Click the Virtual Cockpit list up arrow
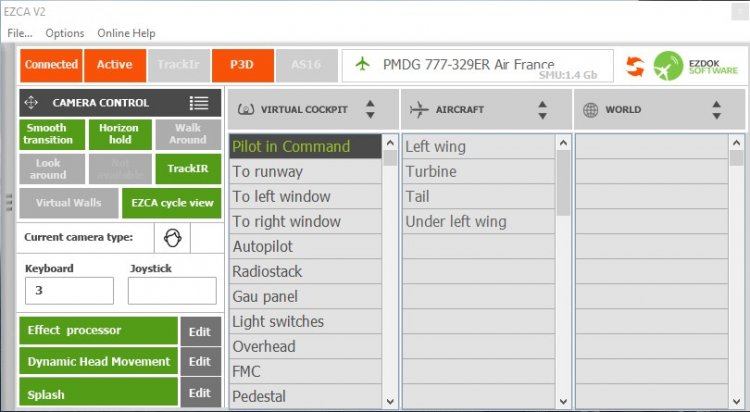 (390, 143)
